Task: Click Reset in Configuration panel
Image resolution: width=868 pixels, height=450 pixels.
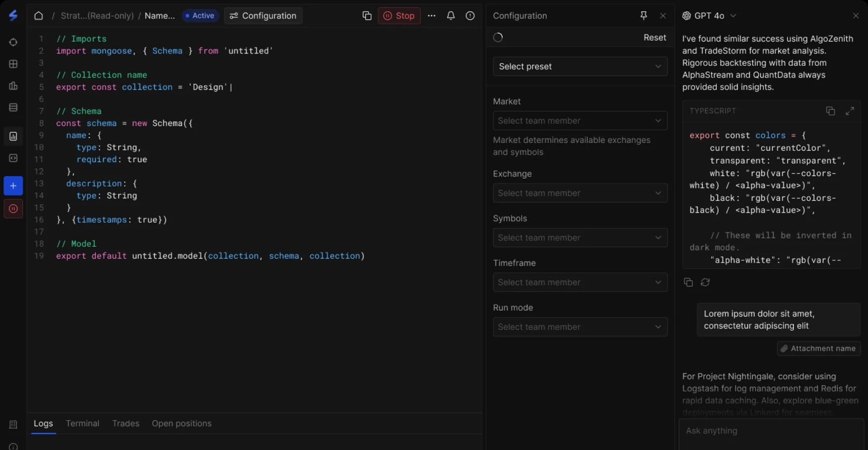Action: (654, 38)
